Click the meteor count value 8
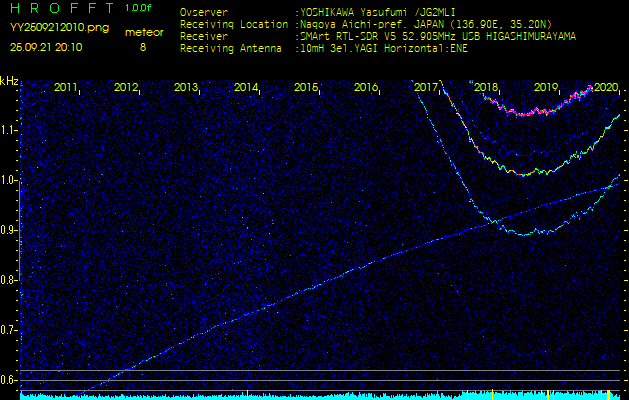 [x=142, y=46]
